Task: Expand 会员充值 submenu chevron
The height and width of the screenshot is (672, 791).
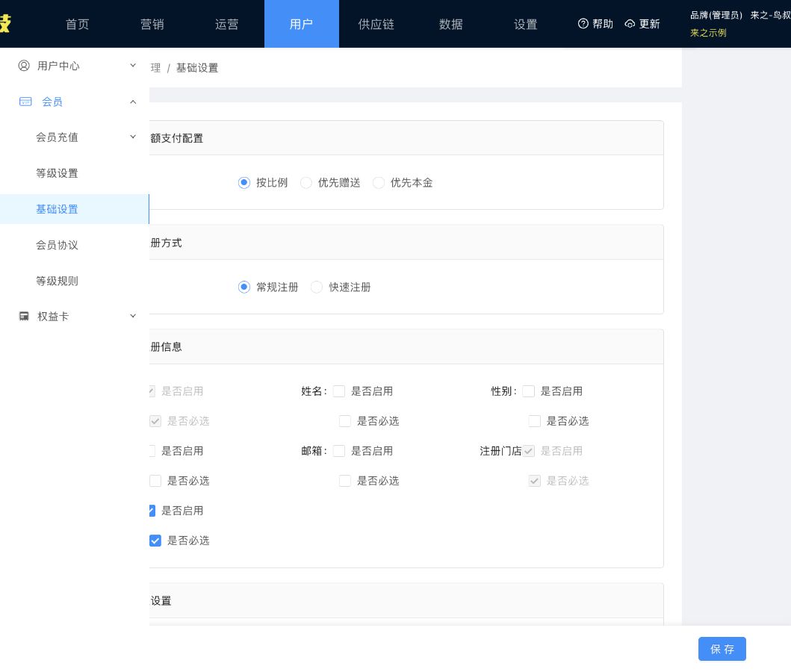Action: click(133, 137)
